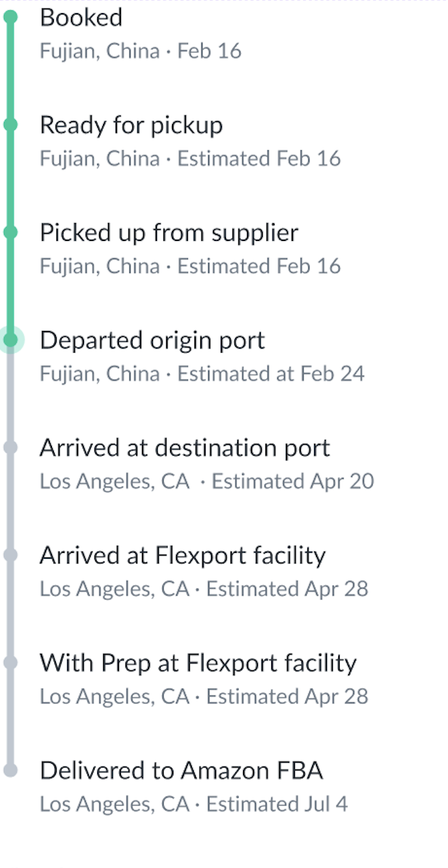The image size is (448, 868).
Task: Click the Arrived at Flexport facility heading
Action: [183, 555]
